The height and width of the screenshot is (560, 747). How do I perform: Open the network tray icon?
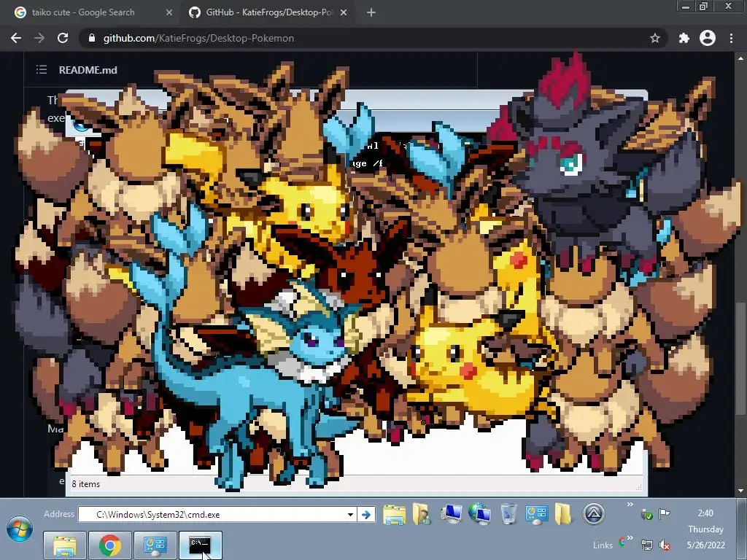pos(646,544)
